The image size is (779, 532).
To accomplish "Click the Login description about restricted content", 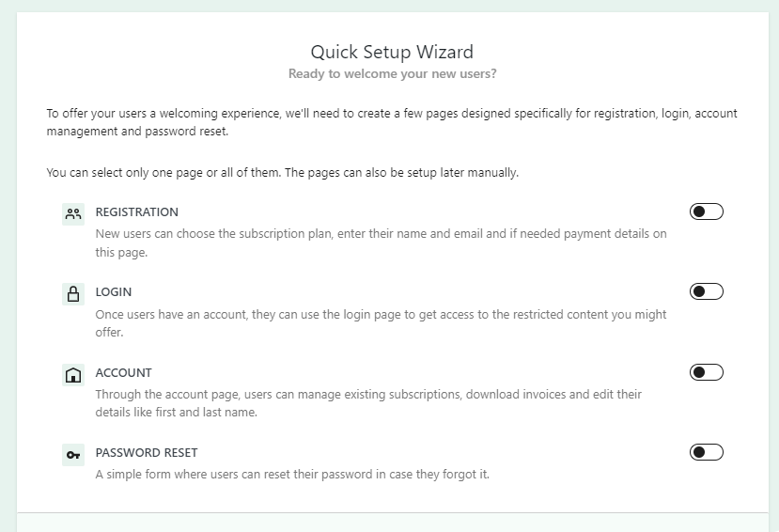I will [x=382, y=323].
